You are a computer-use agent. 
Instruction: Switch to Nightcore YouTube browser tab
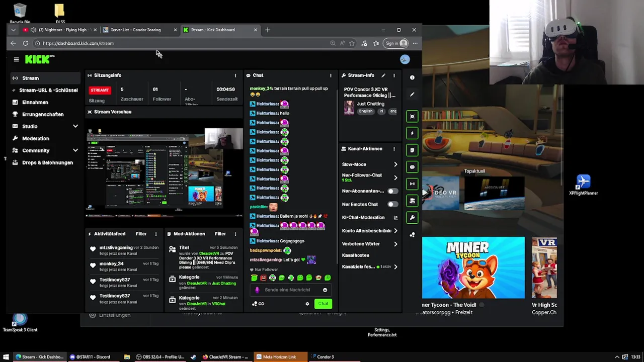(x=60, y=30)
